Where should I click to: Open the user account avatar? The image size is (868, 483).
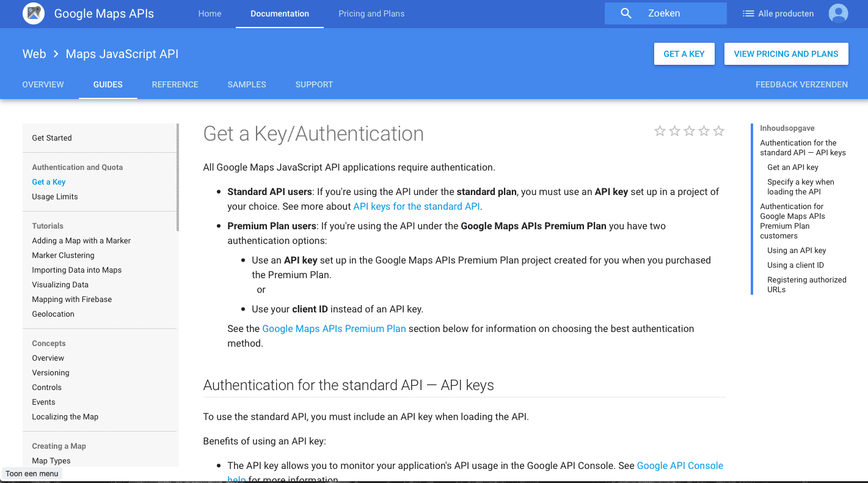(839, 13)
